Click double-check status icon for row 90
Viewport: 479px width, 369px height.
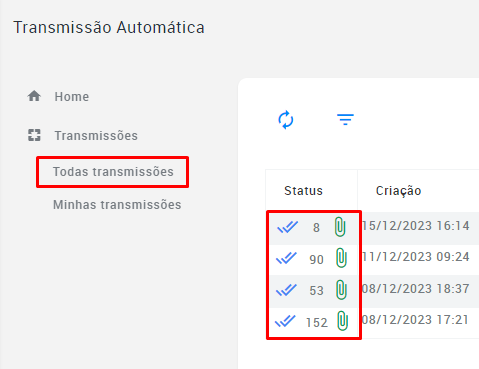point(286,258)
